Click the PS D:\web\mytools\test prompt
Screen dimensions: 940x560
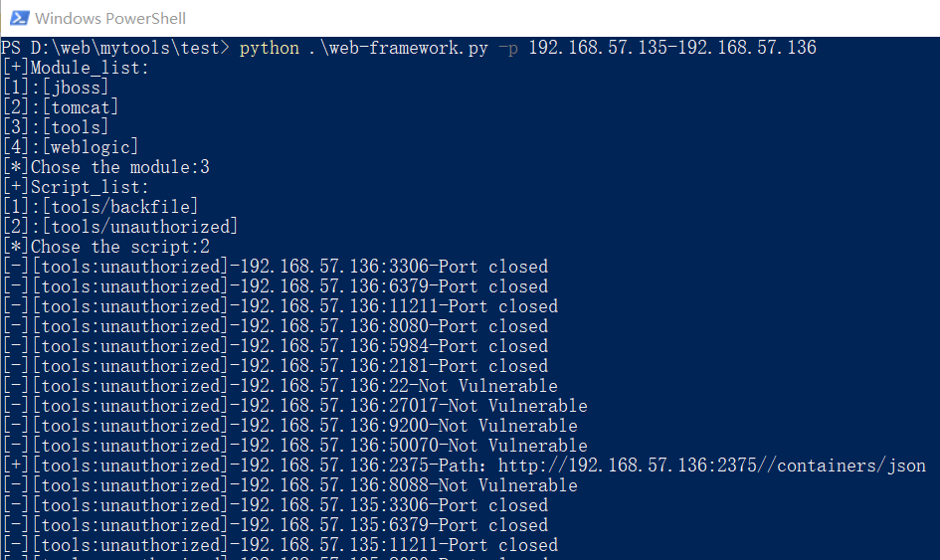point(114,48)
